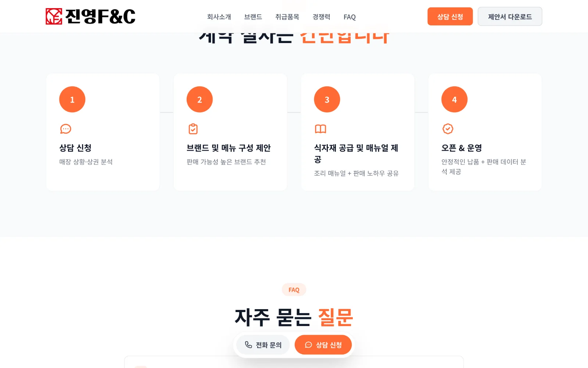Viewport: 588px width, 368px height.
Task: Click the FAQ pill badge above heading
Action: coord(294,290)
